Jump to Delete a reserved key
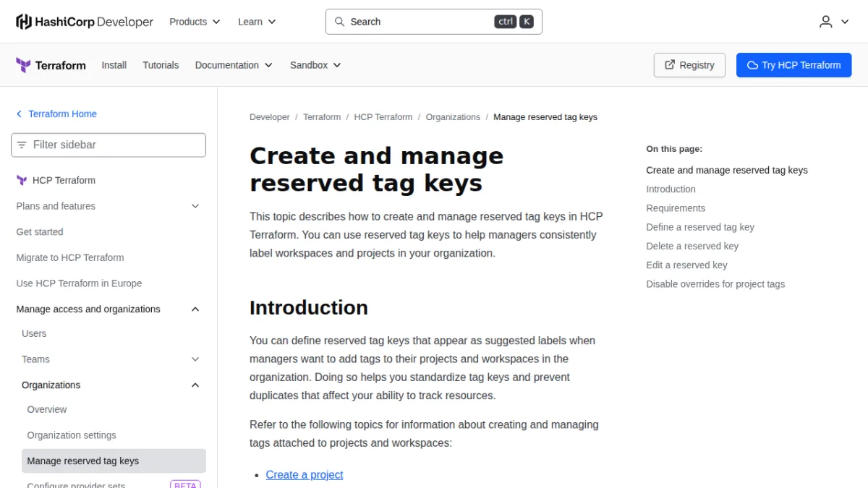 click(x=692, y=246)
